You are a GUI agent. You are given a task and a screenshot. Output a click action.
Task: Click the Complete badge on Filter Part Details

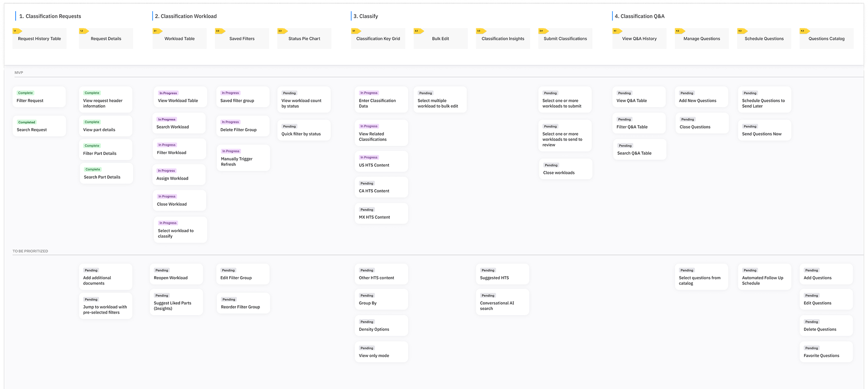pos(92,146)
